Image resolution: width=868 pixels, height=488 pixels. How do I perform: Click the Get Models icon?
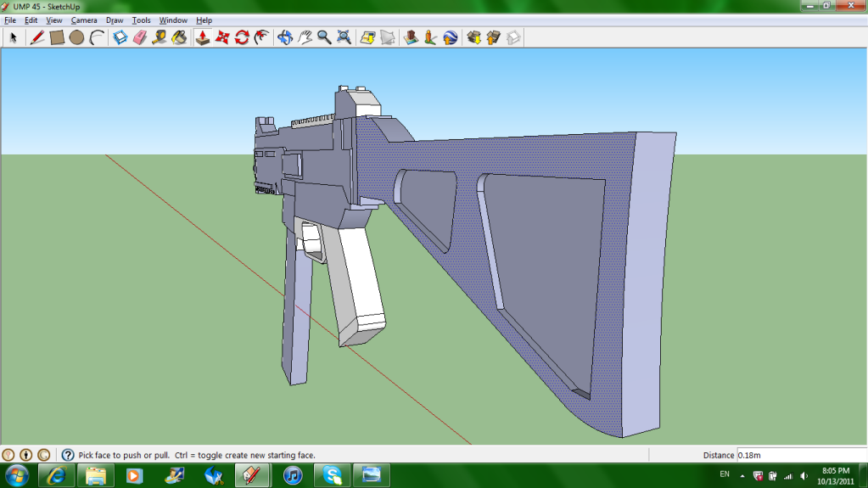pos(473,37)
